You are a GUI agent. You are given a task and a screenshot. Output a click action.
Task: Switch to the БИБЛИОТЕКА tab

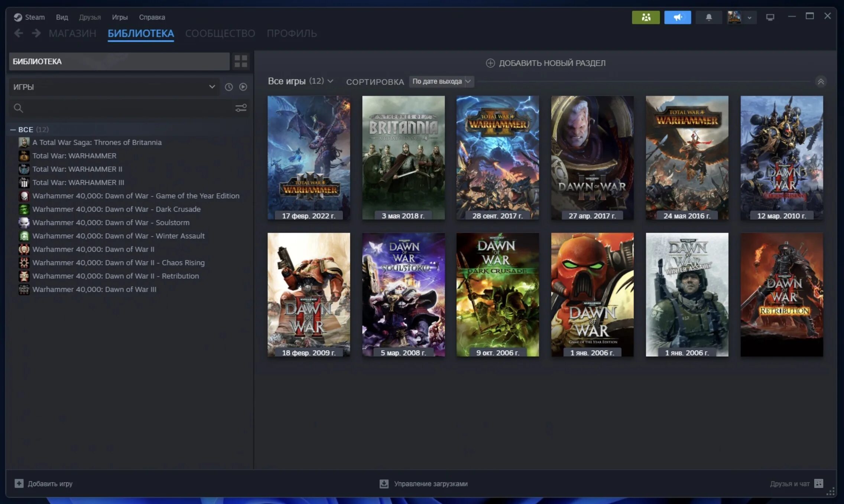click(141, 33)
